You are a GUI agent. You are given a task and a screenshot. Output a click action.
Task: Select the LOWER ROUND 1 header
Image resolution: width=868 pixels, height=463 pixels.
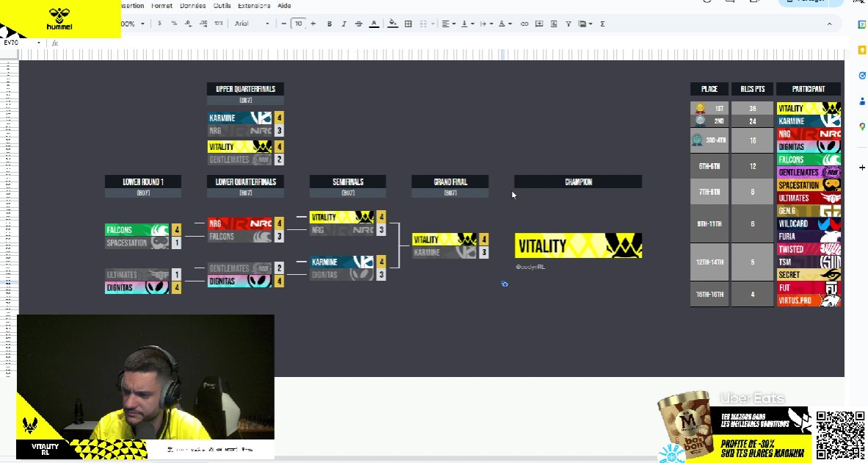(142, 182)
